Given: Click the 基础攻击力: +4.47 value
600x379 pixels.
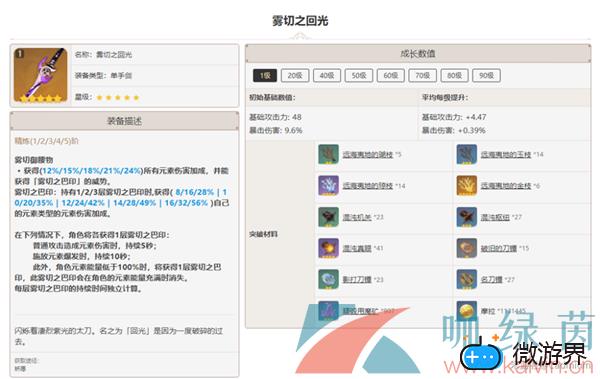Looking at the screenshot, I should (x=454, y=117).
